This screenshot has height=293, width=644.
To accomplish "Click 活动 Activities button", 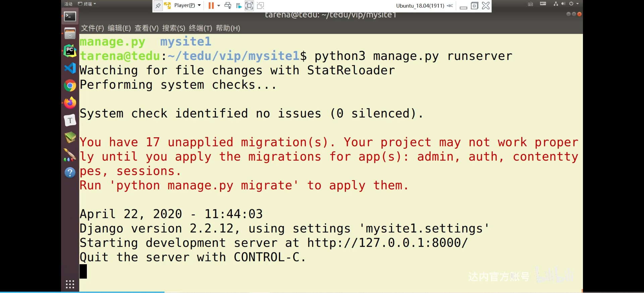I will click(x=68, y=4).
